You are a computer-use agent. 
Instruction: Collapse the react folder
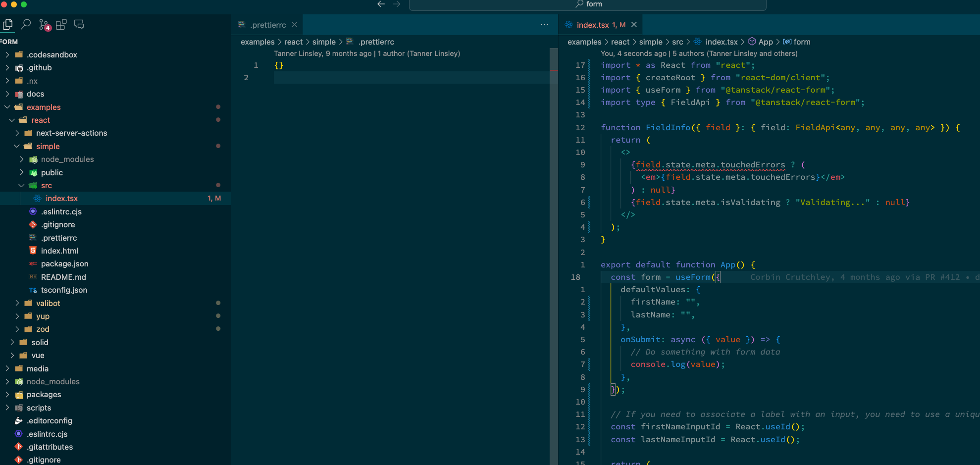(12, 120)
